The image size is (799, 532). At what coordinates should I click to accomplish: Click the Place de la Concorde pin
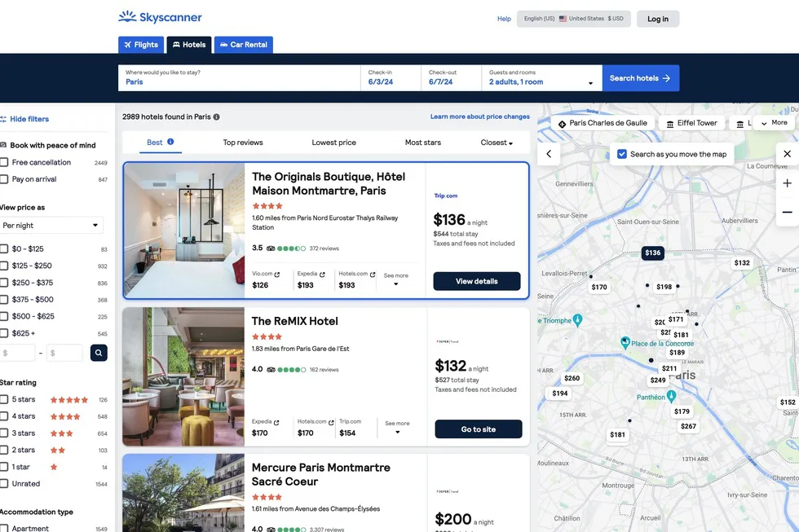625,341
